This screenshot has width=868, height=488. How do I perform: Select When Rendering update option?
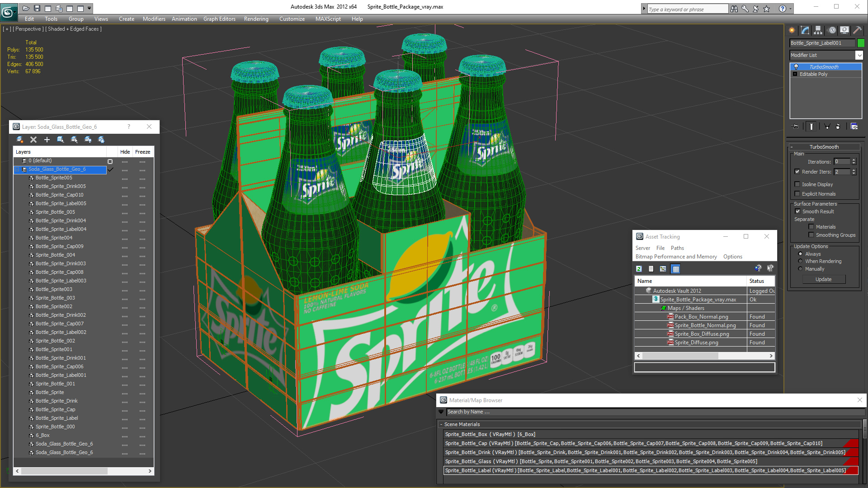800,261
